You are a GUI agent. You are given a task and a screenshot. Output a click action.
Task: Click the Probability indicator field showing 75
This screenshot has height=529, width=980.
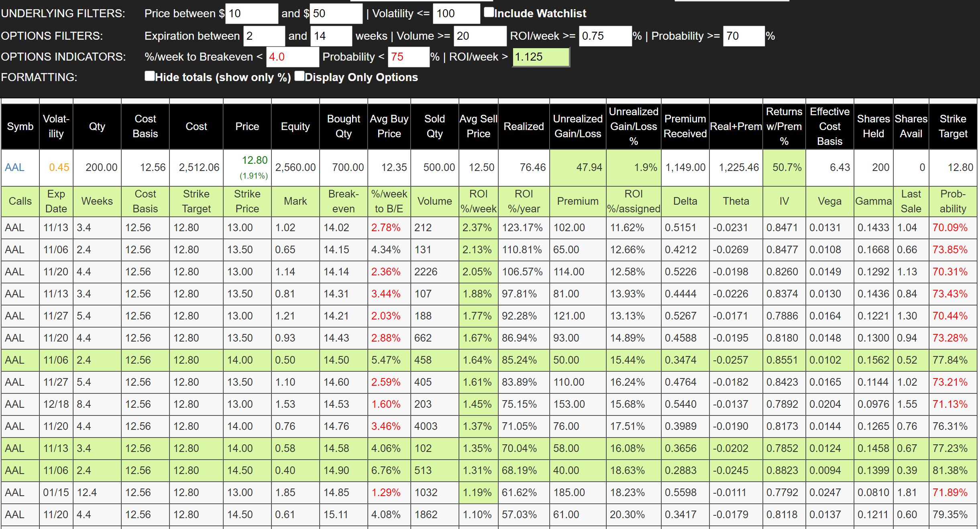[x=409, y=57]
